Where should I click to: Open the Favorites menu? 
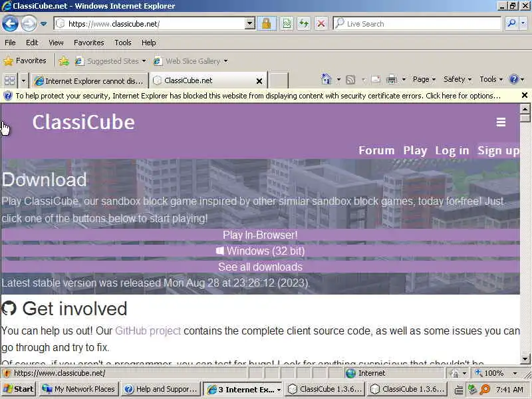tap(89, 43)
